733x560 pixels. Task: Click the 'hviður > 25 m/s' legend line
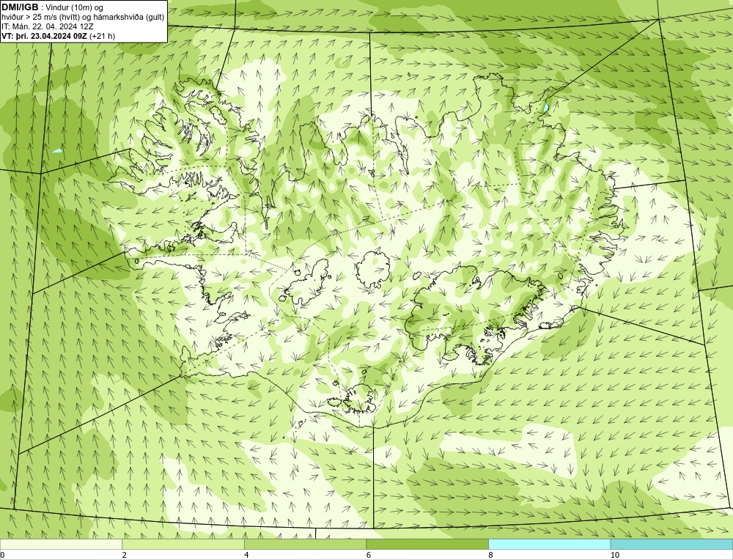[83, 17]
